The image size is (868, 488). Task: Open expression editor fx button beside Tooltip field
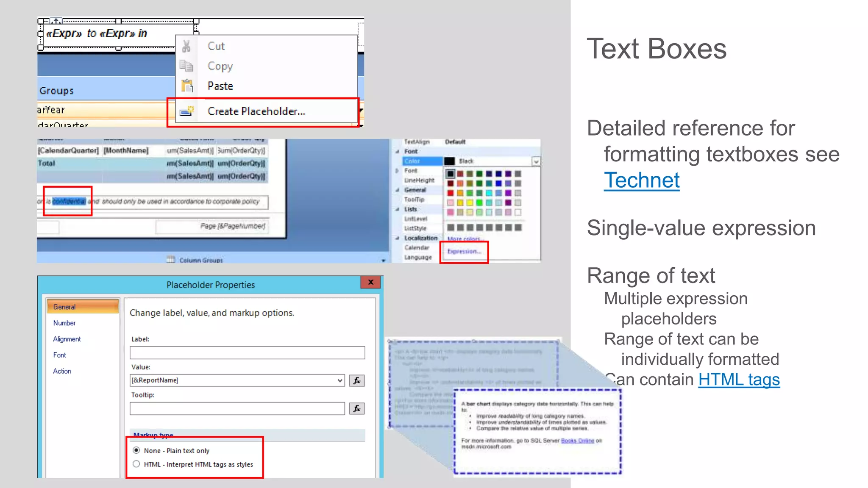point(357,408)
